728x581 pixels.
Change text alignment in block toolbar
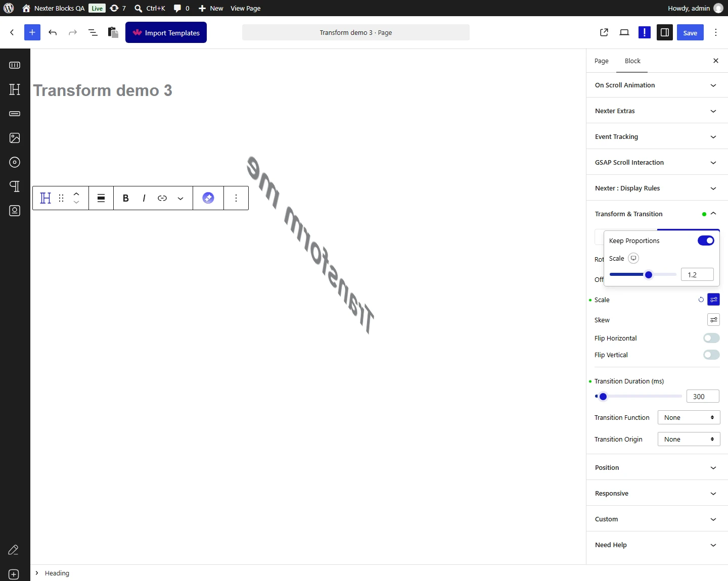click(x=101, y=198)
